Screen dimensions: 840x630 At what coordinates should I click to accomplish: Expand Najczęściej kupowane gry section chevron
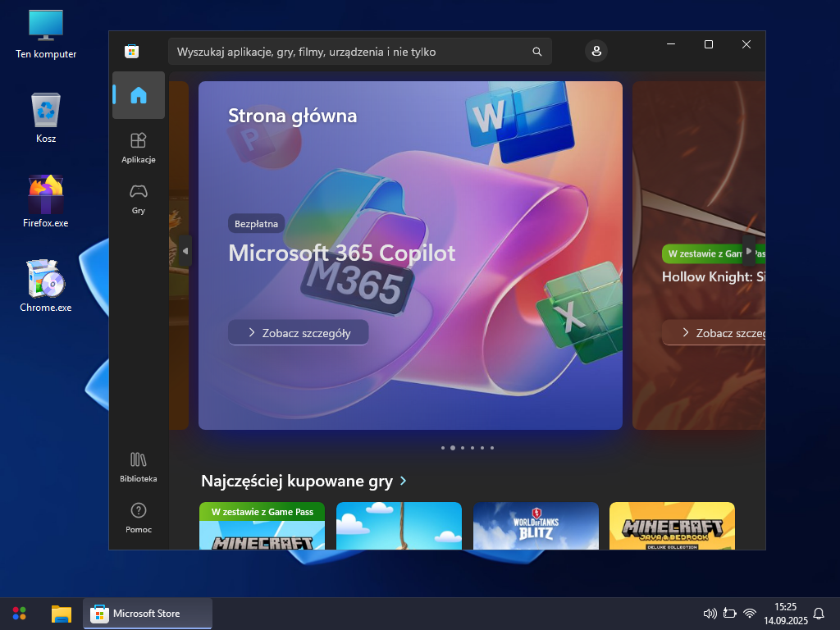coord(404,481)
